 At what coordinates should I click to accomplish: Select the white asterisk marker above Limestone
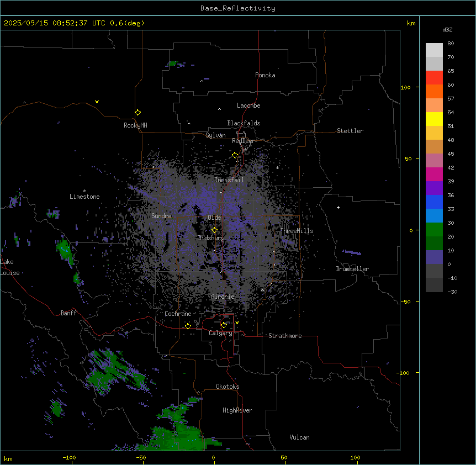[x=84, y=191]
